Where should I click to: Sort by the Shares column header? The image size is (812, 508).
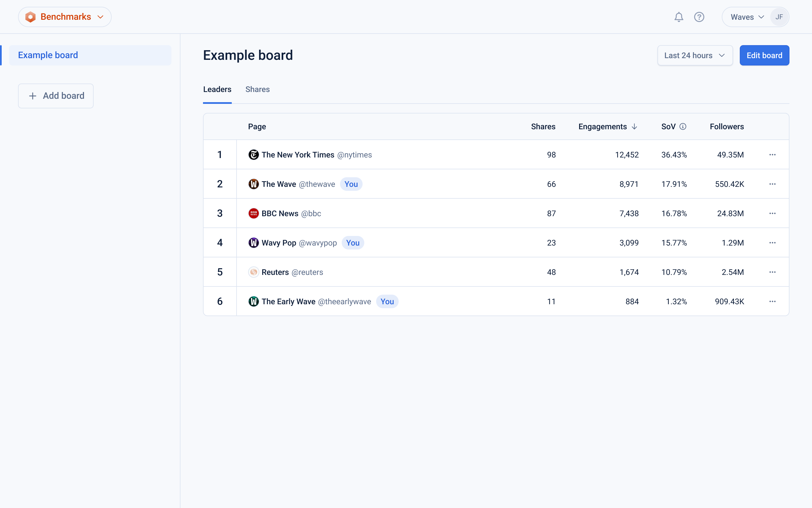coord(543,127)
